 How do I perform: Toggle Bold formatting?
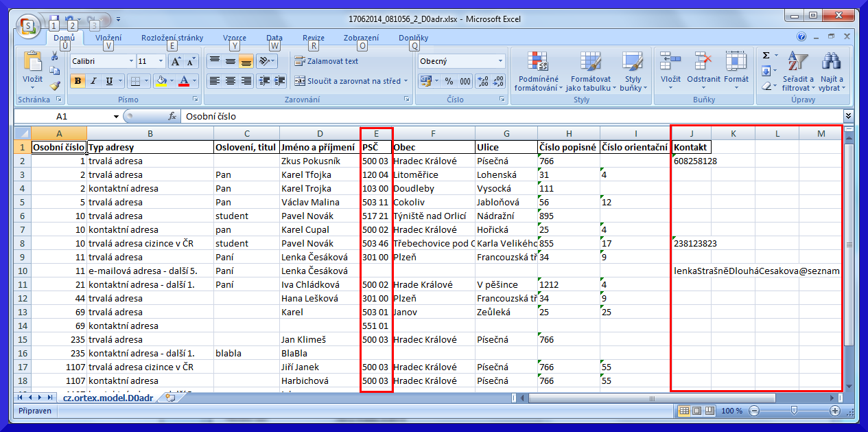tap(78, 81)
